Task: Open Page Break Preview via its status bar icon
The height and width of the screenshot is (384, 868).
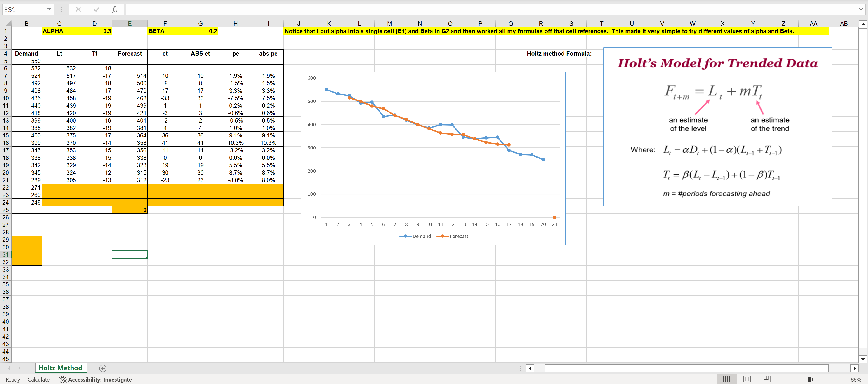Action: coord(767,379)
